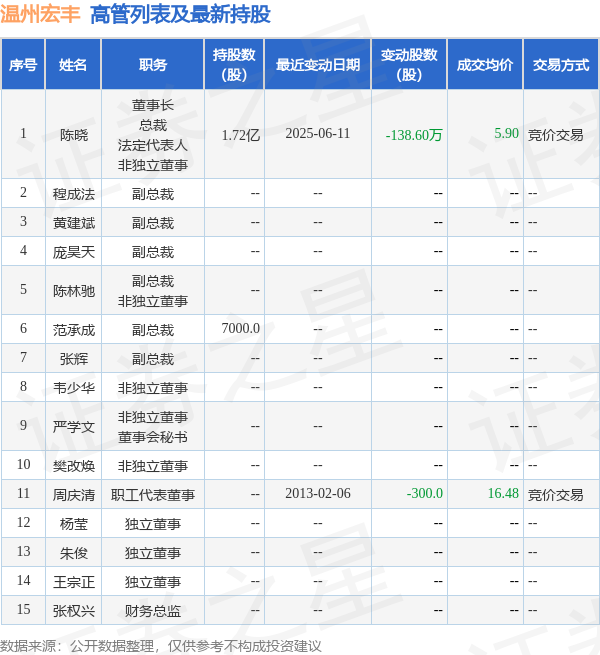Click the 姓名 column header
Image resolution: width=600 pixels, height=655 pixels.
coord(73,65)
